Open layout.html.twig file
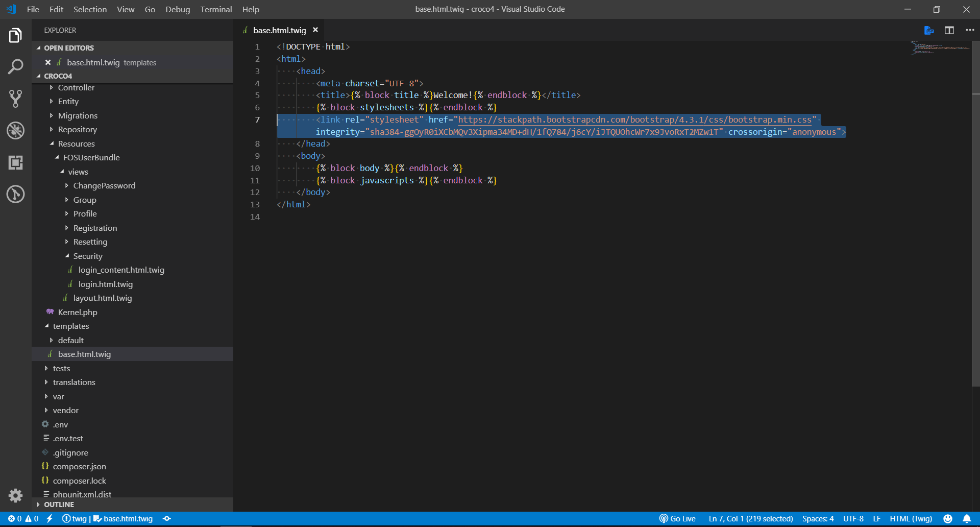 tap(103, 298)
